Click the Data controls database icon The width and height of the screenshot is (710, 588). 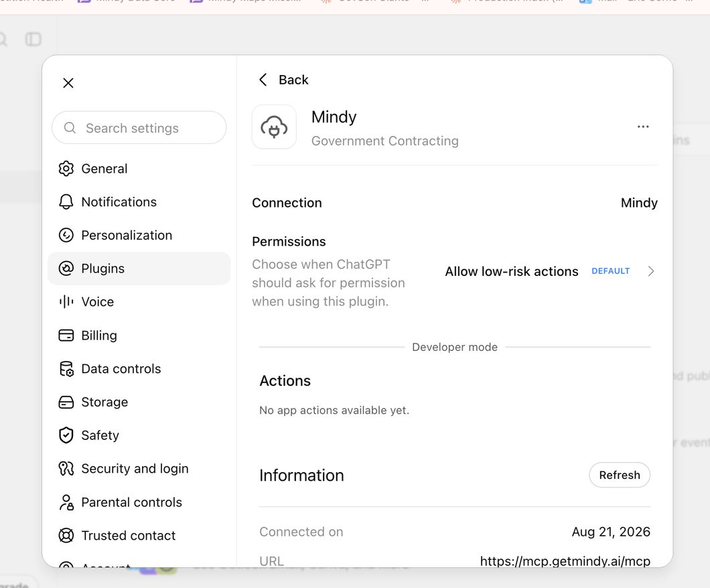pyautogui.click(x=66, y=369)
